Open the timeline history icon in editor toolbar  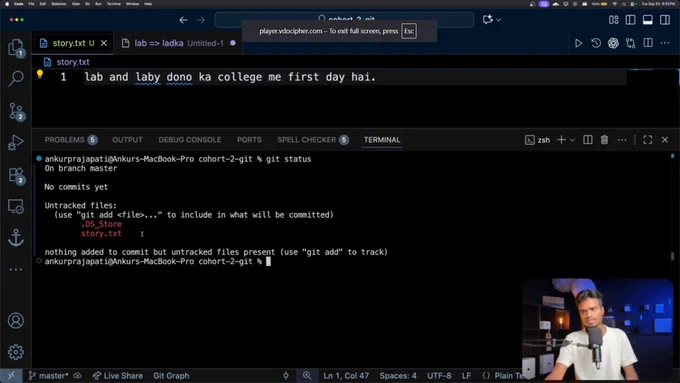click(x=596, y=43)
